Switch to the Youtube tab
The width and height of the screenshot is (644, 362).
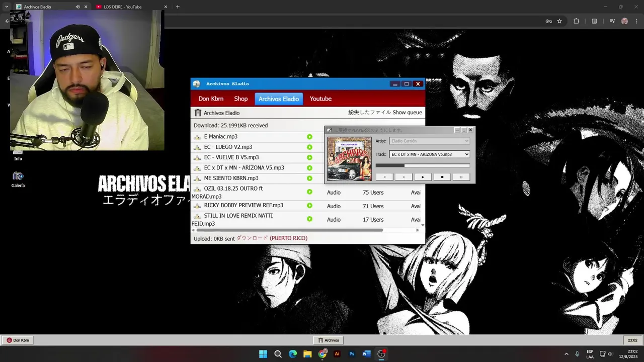pyautogui.click(x=320, y=99)
